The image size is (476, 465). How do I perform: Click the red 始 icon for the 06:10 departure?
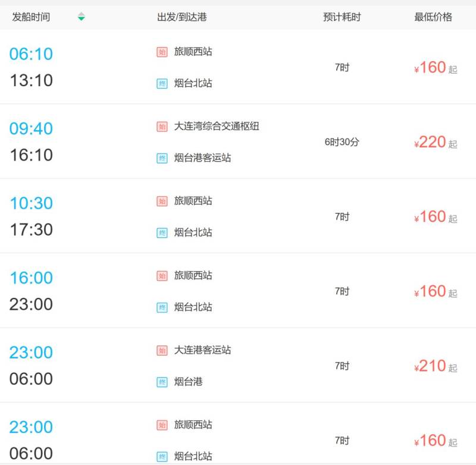pyautogui.click(x=162, y=52)
